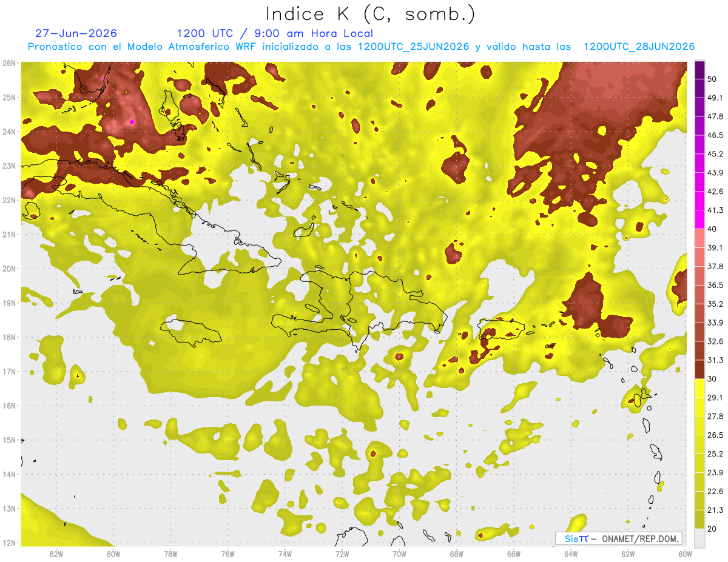The height and width of the screenshot is (562, 728).
Task: Click longitude label 74W
Action: click(x=285, y=554)
